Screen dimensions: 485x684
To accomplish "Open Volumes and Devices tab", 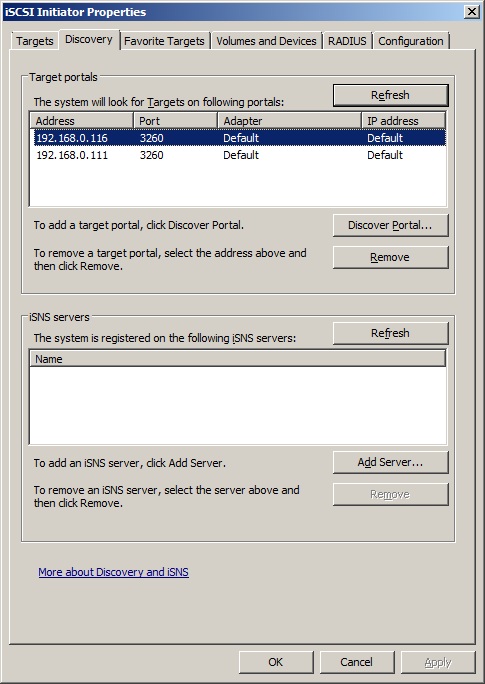I will click(x=266, y=41).
